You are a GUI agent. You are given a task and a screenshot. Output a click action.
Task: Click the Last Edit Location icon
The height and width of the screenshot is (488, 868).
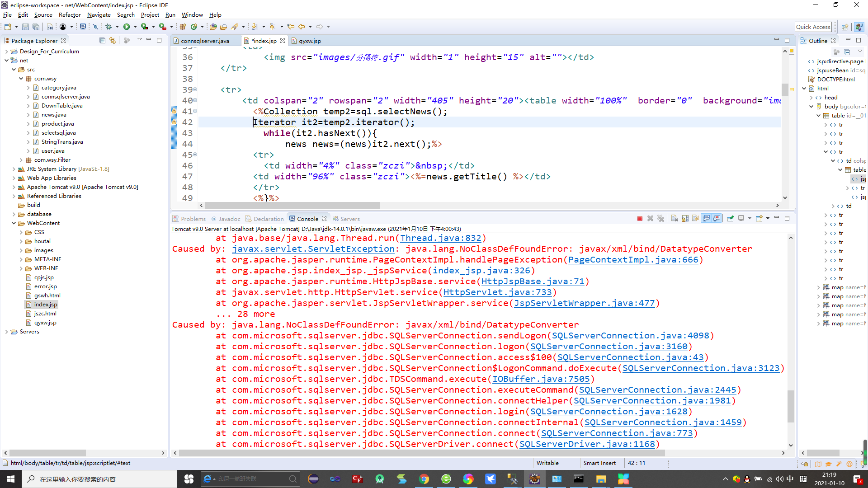point(291,27)
